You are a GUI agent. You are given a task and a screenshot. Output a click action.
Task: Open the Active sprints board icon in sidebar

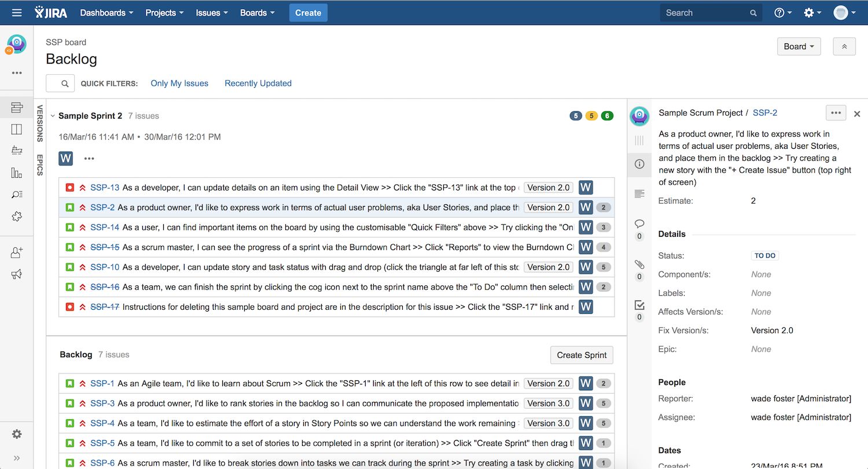pos(17,129)
